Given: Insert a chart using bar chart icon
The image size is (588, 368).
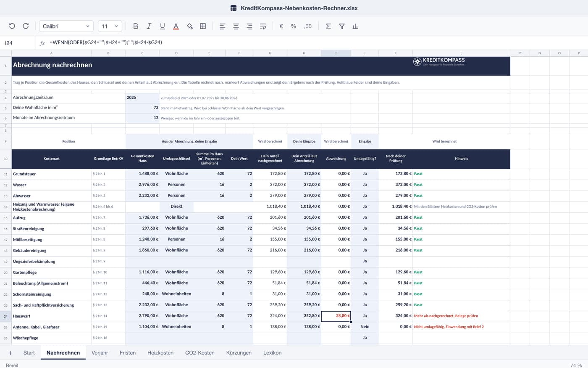Looking at the screenshot, I should click(x=355, y=26).
